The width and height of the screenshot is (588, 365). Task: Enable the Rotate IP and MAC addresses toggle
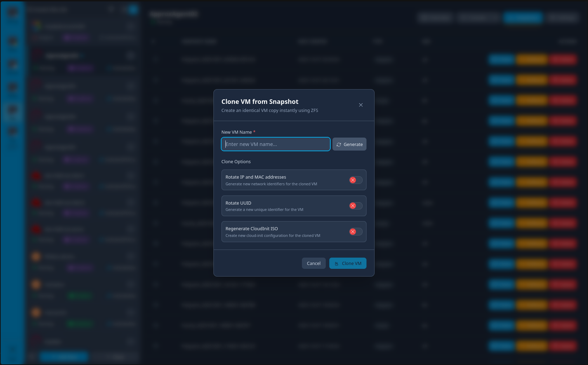[x=356, y=180]
